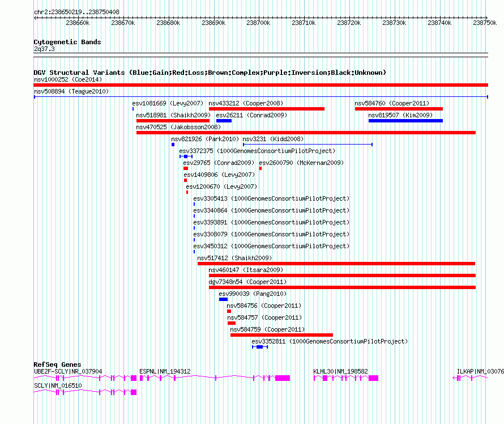The image size is (504, 424).
Task: Click the nsv584757 (Cooper2011) red bar
Action: pyautogui.click(x=232, y=323)
